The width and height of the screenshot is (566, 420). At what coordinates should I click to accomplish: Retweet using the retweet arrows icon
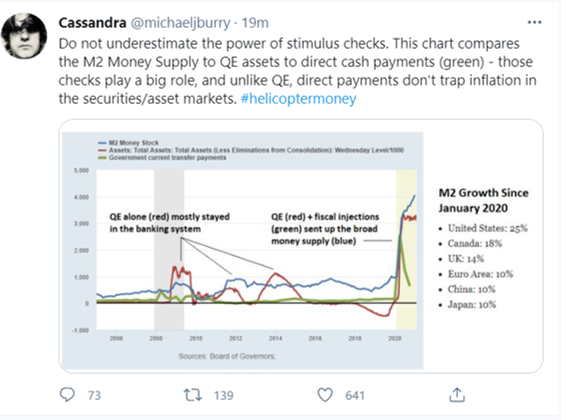click(192, 395)
